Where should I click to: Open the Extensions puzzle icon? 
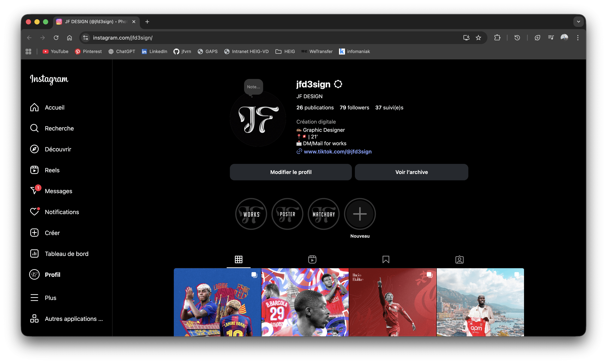coord(497,38)
